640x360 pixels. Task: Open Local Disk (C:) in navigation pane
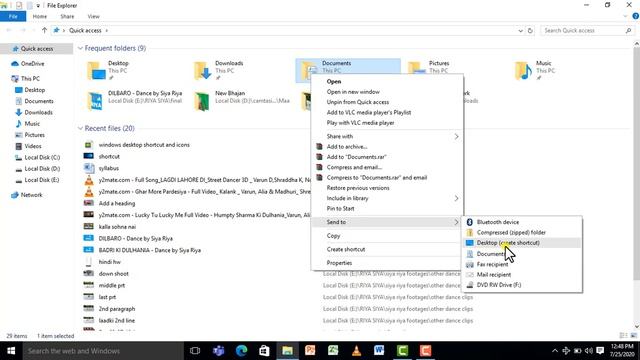click(42, 158)
